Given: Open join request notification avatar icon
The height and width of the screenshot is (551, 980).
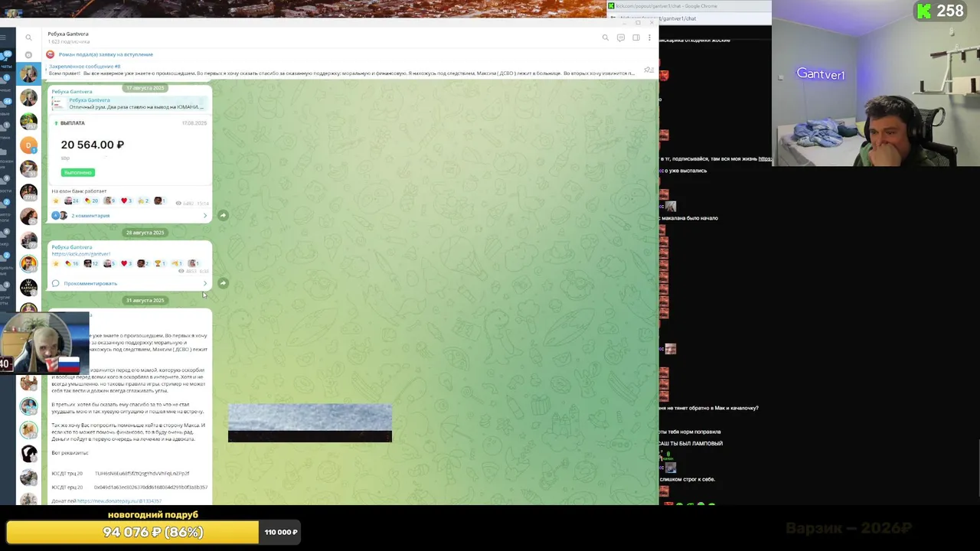Looking at the screenshot, I should 50,54.
